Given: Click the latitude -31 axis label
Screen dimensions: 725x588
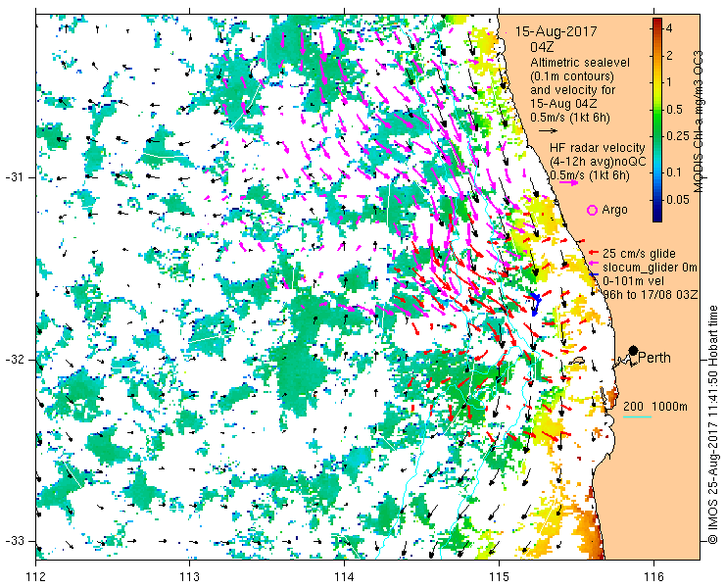Looking at the screenshot, I should coord(15,177).
